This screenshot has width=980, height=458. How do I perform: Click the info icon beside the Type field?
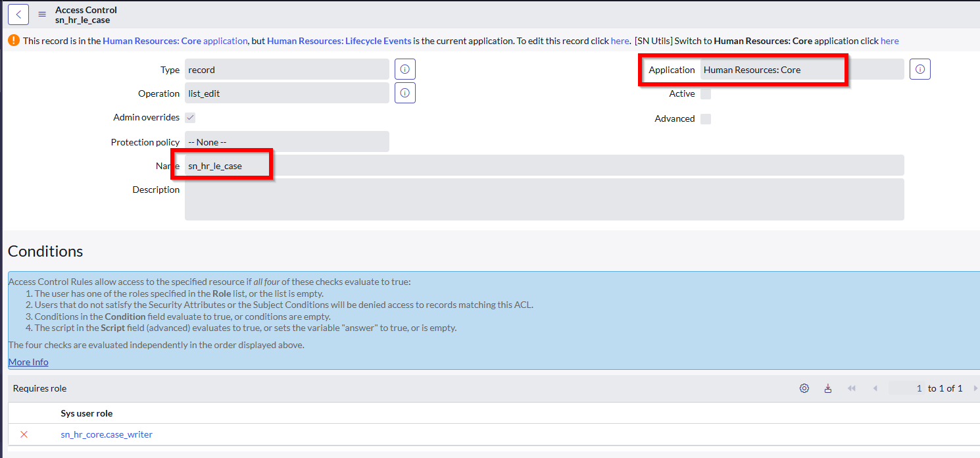click(404, 68)
